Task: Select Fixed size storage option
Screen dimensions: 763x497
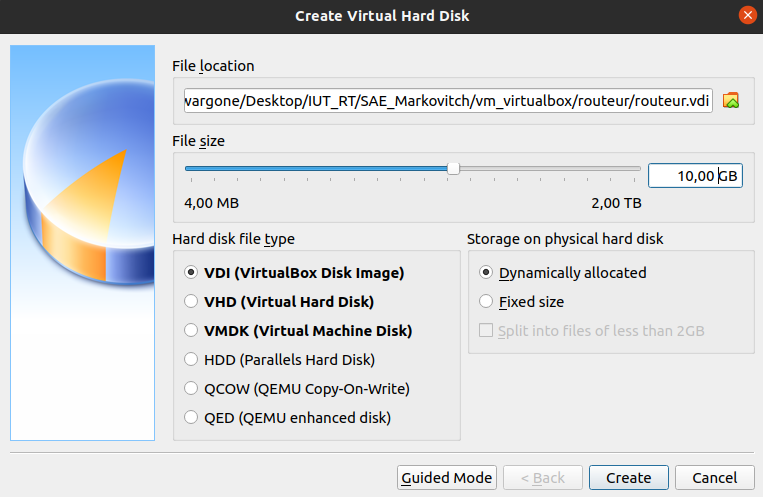Action: pos(486,301)
